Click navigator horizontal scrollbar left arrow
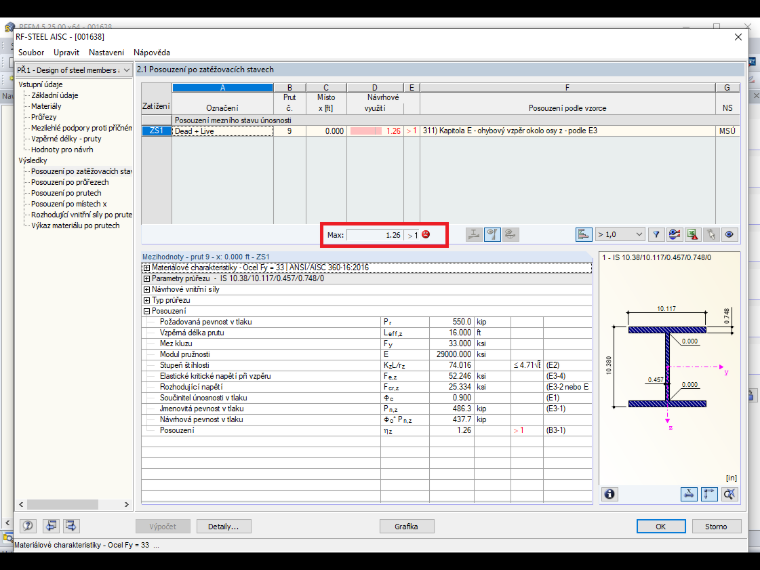The image size is (760, 570). tap(21, 505)
